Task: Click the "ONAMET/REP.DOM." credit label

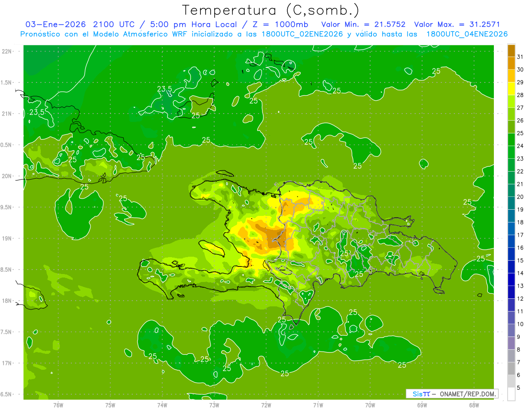Action: (467, 394)
